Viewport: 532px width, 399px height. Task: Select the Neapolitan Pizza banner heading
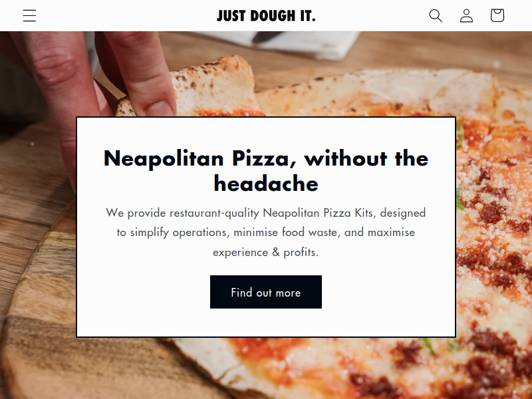click(x=266, y=171)
